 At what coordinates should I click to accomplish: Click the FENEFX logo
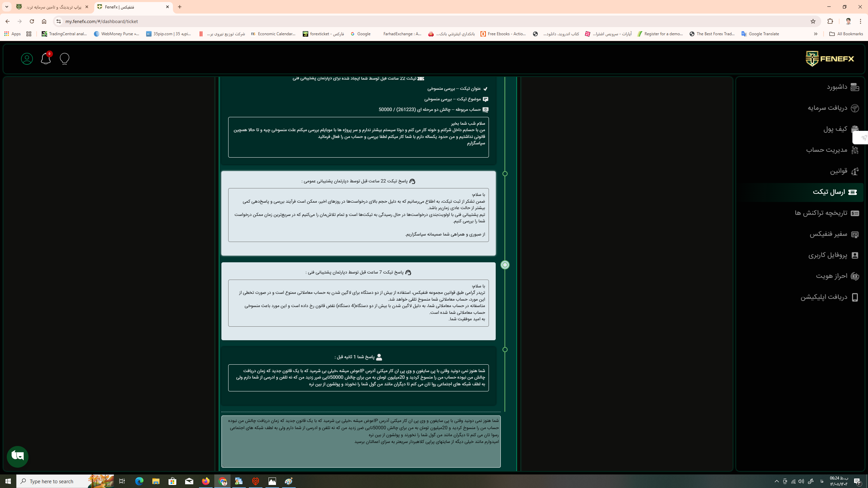830,59
